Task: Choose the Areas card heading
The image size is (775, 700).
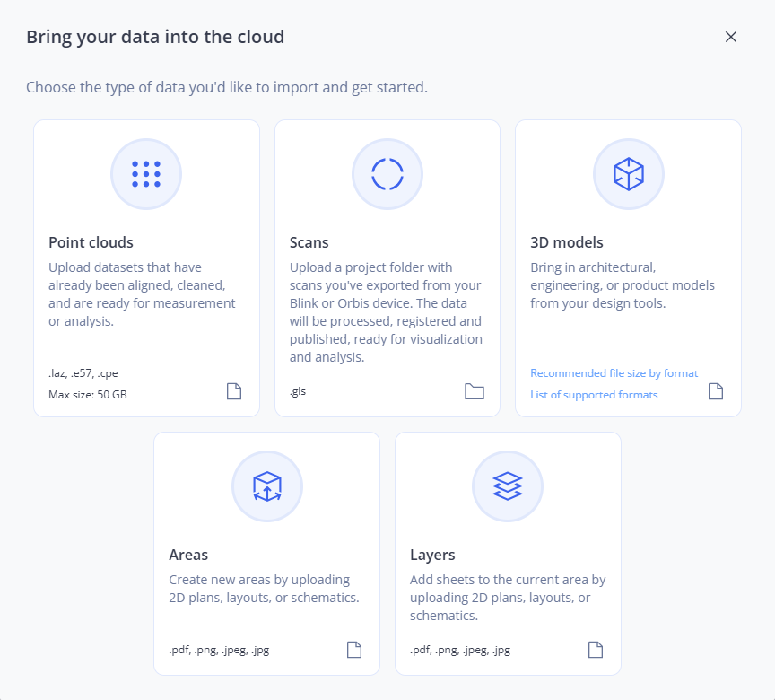Action: [188, 555]
